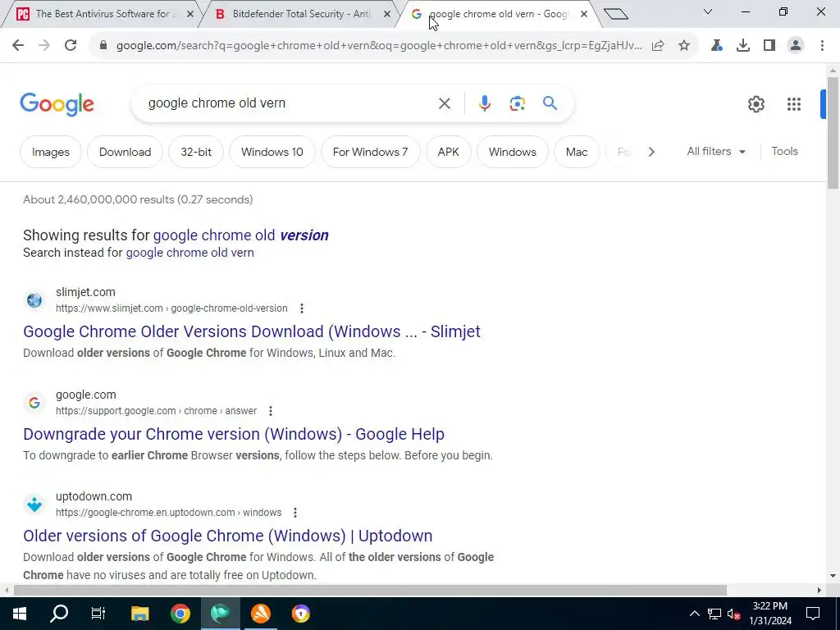Open the Chrome profile avatar menu
Image resolution: width=840 pixels, height=630 pixels.
pos(796,46)
